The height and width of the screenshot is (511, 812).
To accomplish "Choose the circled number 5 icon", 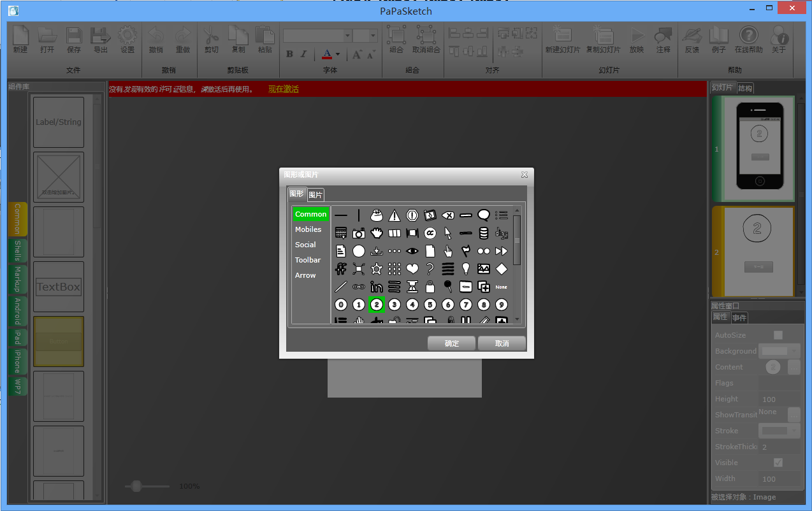I will tap(430, 305).
